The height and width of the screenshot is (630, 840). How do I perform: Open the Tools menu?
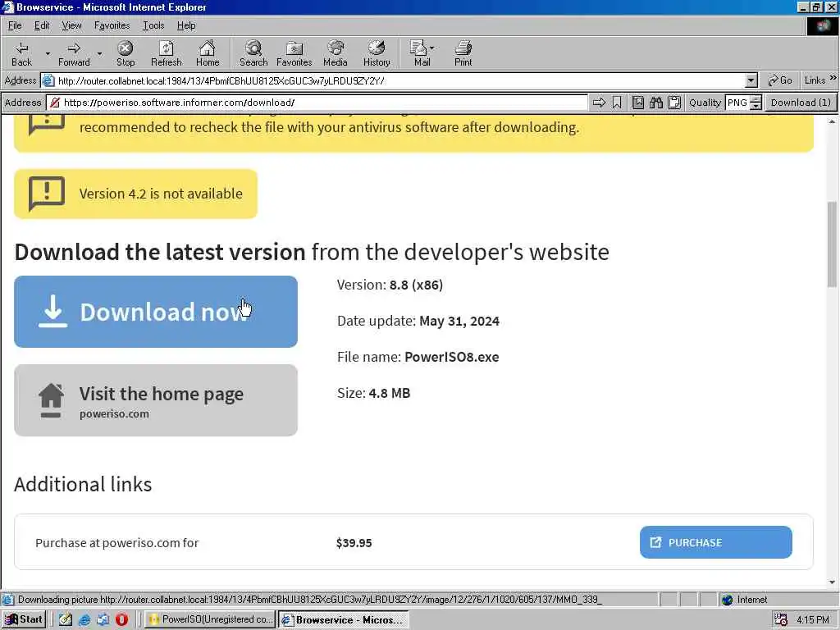(153, 25)
